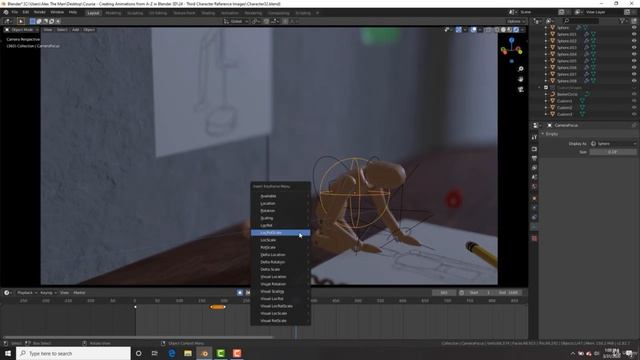This screenshot has height=360, width=640.
Task: Open the Output properties tab icon
Action: click(534, 158)
